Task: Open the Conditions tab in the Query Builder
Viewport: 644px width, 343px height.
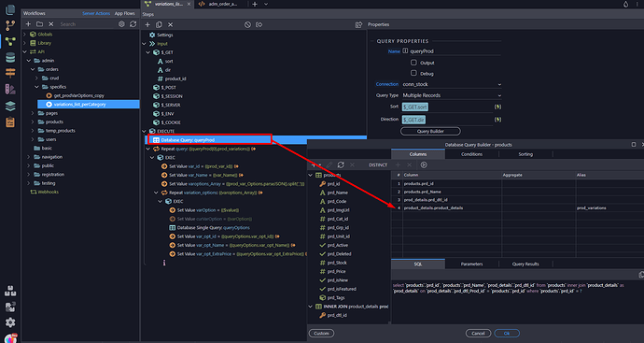Action: coord(471,154)
